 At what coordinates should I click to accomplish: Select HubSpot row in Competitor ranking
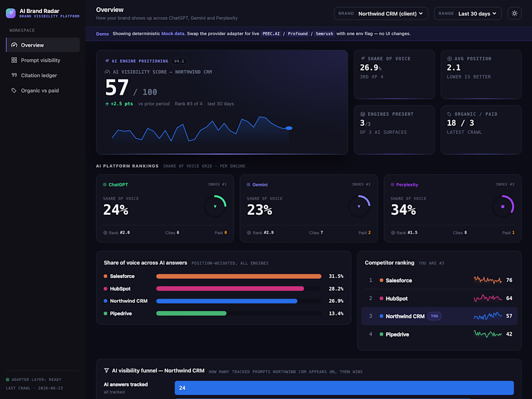(439, 298)
